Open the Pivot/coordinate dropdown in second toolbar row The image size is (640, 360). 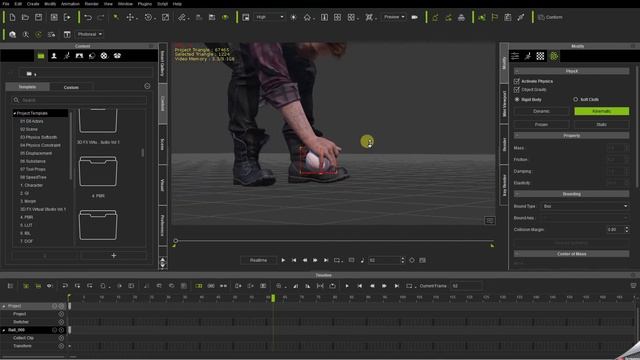coord(89,34)
